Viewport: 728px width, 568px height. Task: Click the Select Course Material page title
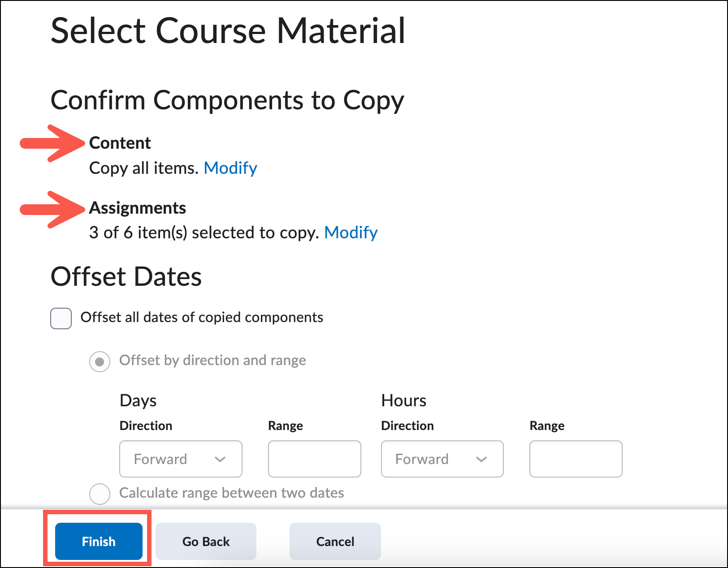(228, 30)
